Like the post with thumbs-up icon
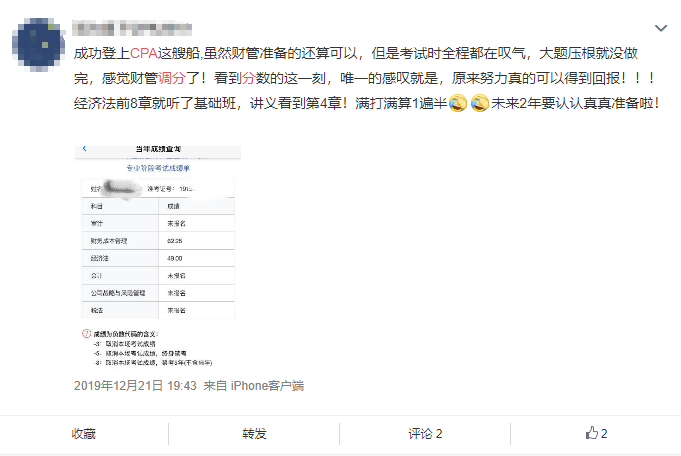Image resolution: width=681 pixels, height=456 pixels. [x=596, y=433]
